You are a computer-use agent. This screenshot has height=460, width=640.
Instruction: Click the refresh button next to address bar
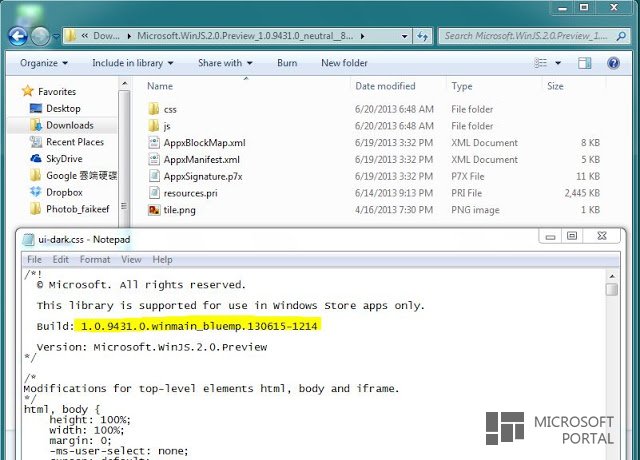422,36
